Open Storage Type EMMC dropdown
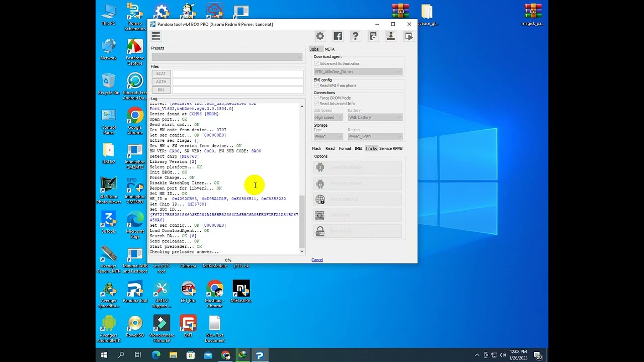The height and width of the screenshot is (362, 644). (328, 137)
